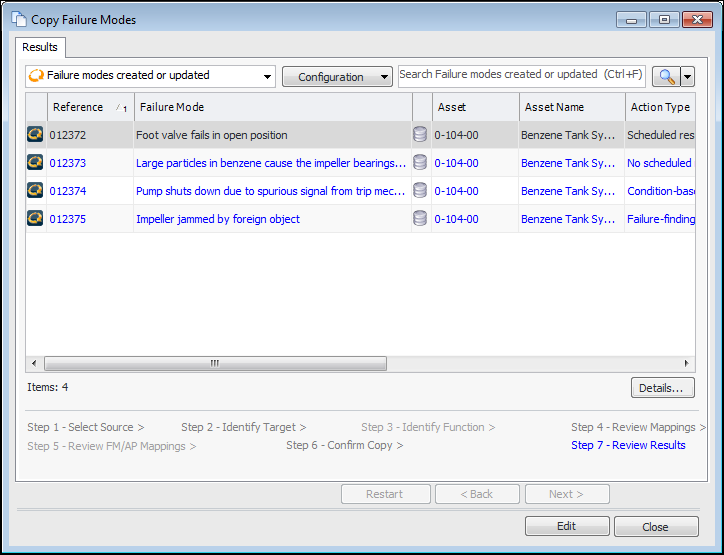
Task: Click failure mode icon for row 012372
Action: click(35, 135)
